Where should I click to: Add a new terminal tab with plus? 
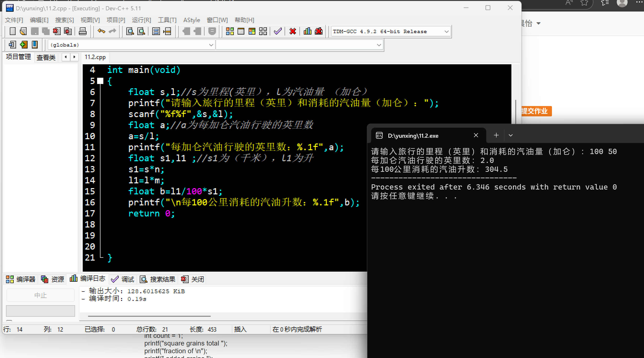point(496,135)
